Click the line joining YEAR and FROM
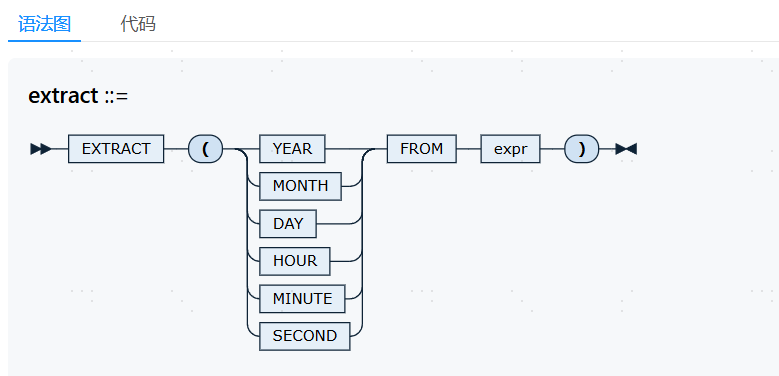 point(356,149)
